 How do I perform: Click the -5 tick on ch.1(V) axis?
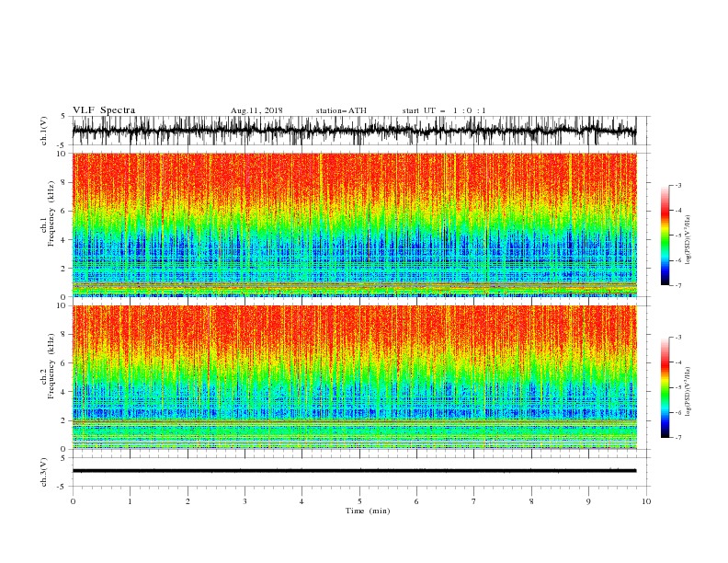coord(62,145)
